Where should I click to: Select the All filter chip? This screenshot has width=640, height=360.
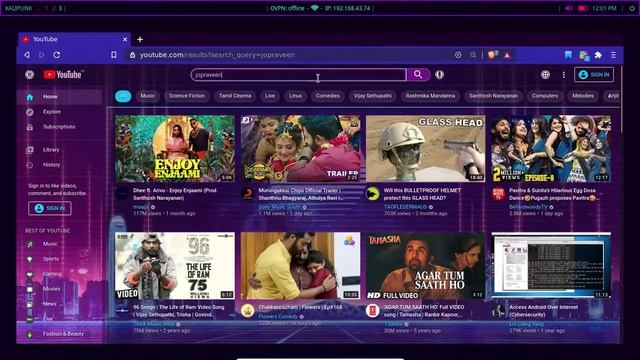tap(123, 96)
